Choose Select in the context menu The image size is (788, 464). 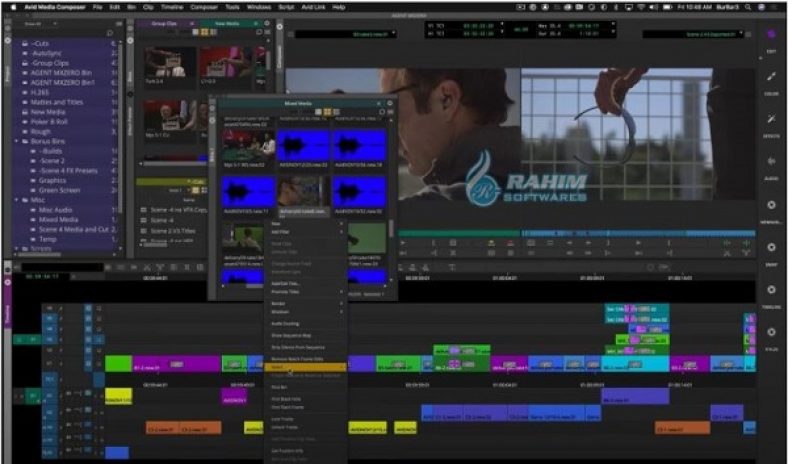click(306, 367)
